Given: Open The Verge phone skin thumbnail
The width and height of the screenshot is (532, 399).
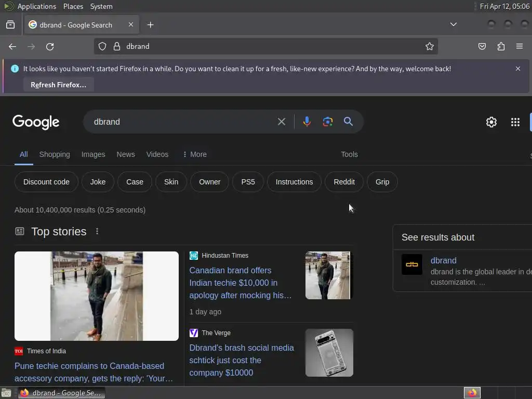Looking at the screenshot, I should coord(329,353).
